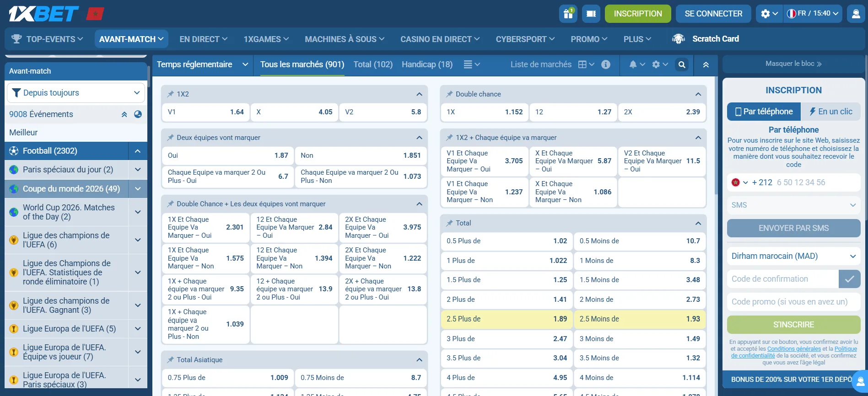
Task: Click the 1XBET logo
Action: click(44, 14)
